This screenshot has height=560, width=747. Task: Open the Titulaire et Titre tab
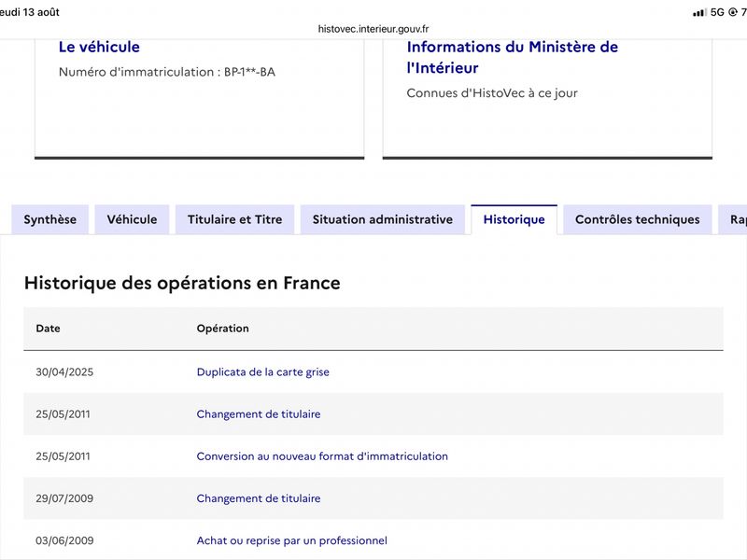pyautogui.click(x=235, y=219)
